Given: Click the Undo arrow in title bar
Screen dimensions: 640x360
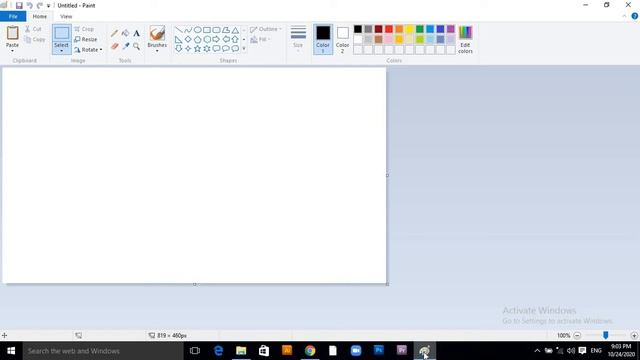Looking at the screenshot, I should (x=29, y=5).
